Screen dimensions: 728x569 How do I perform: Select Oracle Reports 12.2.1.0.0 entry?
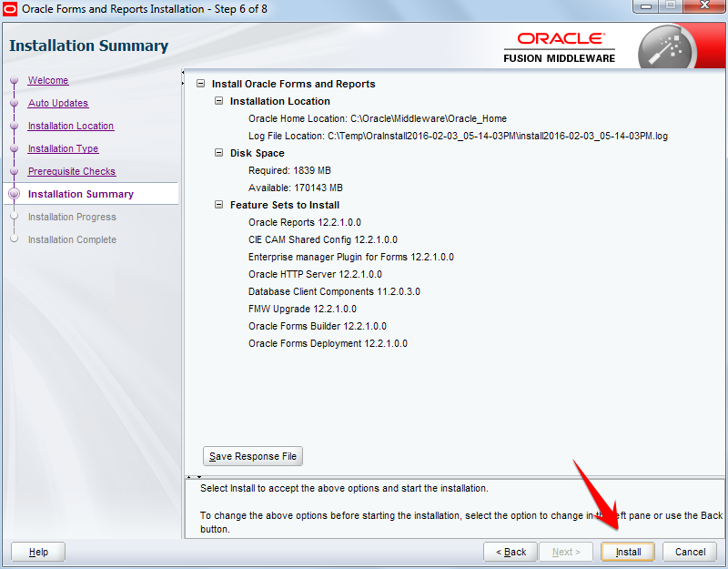(305, 222)
